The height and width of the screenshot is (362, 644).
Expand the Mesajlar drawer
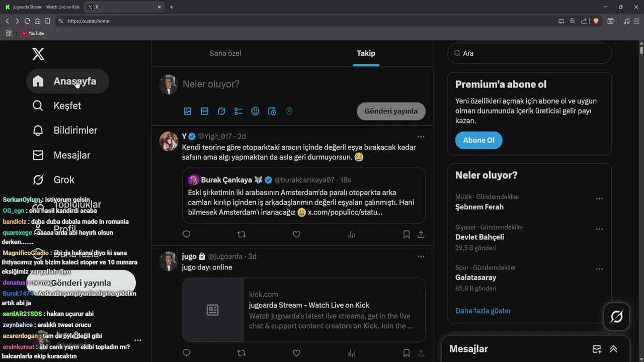(x=613, y=349)
